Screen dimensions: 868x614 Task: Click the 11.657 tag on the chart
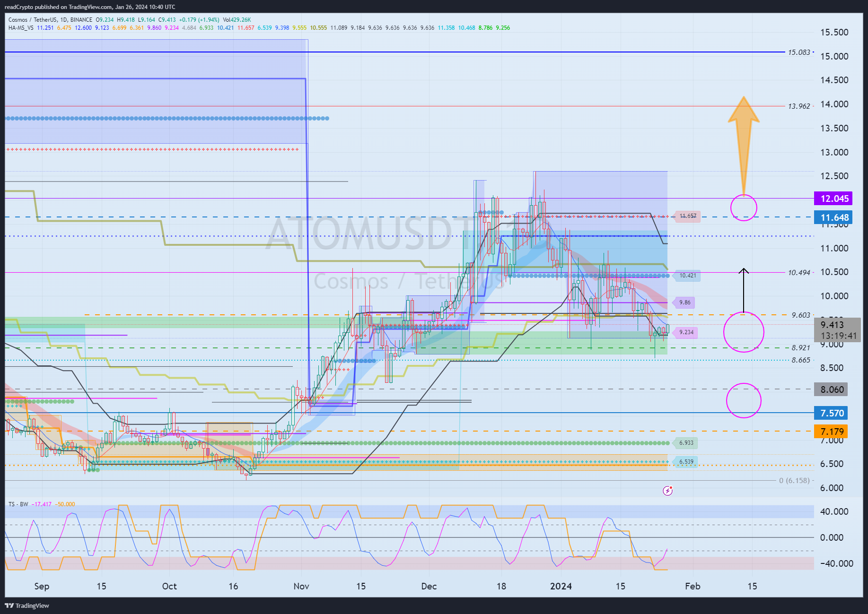pyautogui.click(x=688, y=216)
